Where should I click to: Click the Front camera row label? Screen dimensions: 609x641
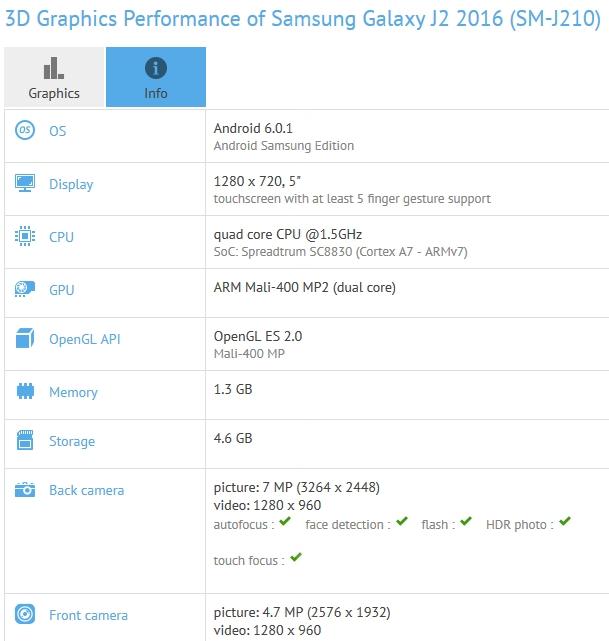(88, 615)
